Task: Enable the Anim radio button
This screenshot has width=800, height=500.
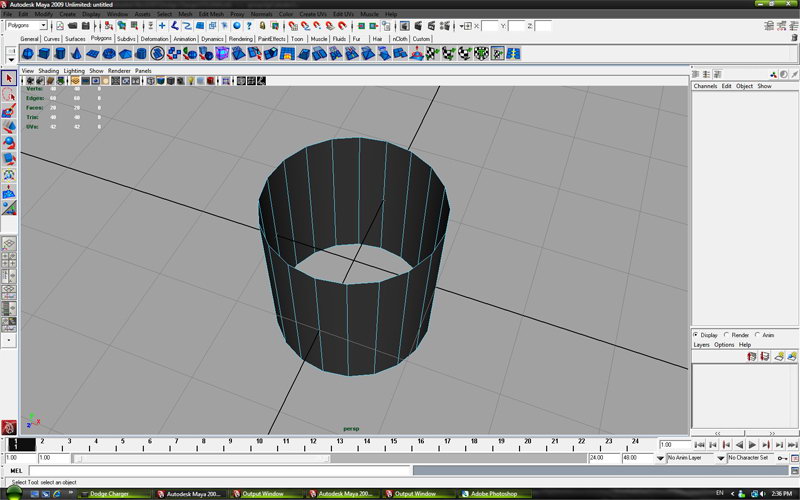Action: (758, 335)
